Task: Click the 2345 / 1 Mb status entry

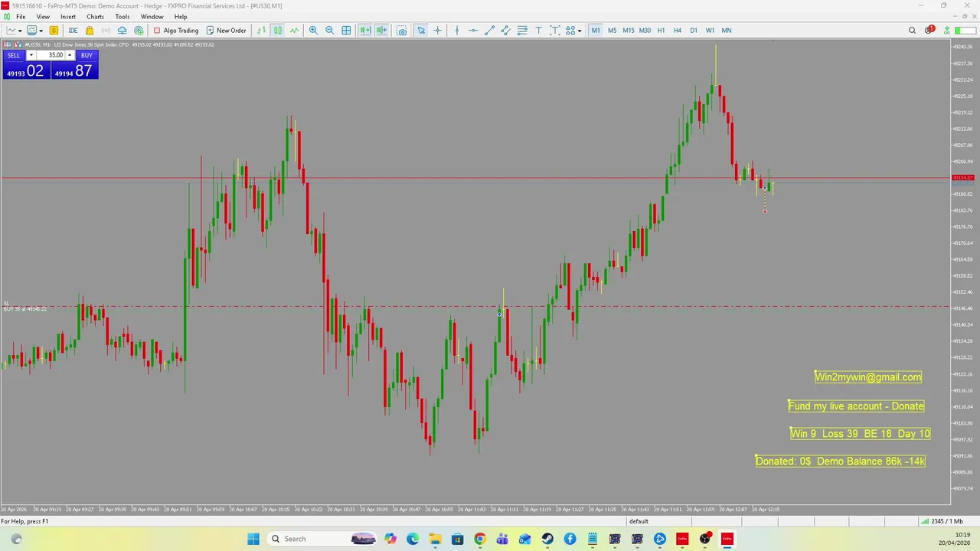Action: 947,521
